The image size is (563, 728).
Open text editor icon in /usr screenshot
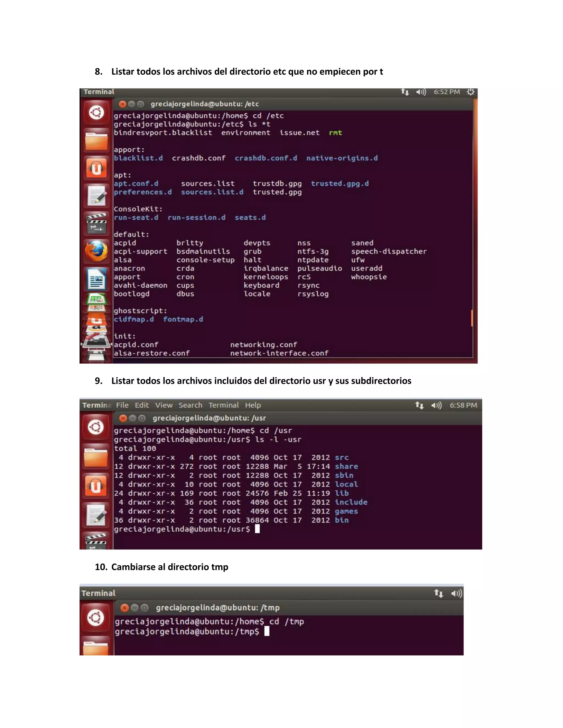pyautogui.click(x=96, y=515)
